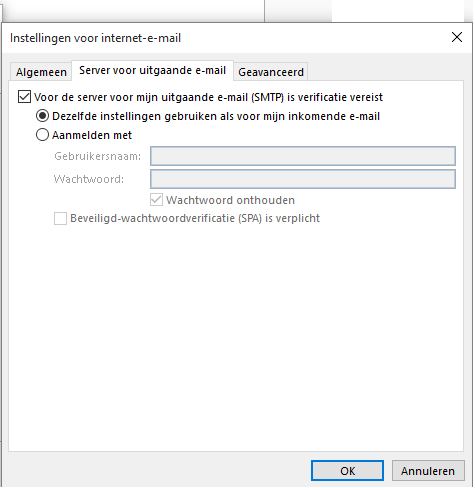This screenshot has height=490, width=475.
Task: Open the Geavanceerd tab
Action: [x=271, y=72]
